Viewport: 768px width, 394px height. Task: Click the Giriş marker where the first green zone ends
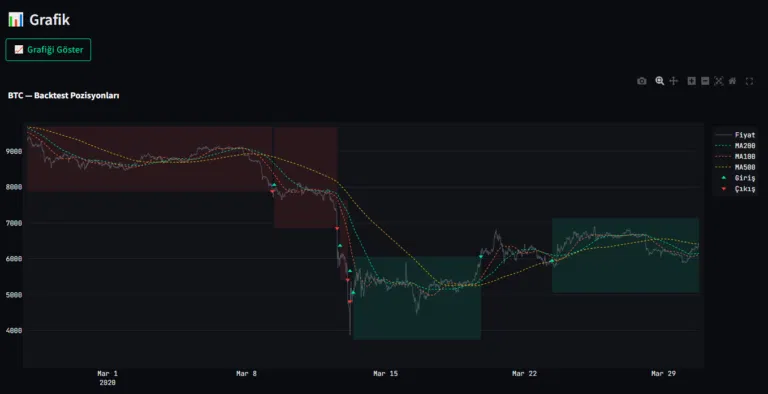pyautogui.click(x=481, y=256)
